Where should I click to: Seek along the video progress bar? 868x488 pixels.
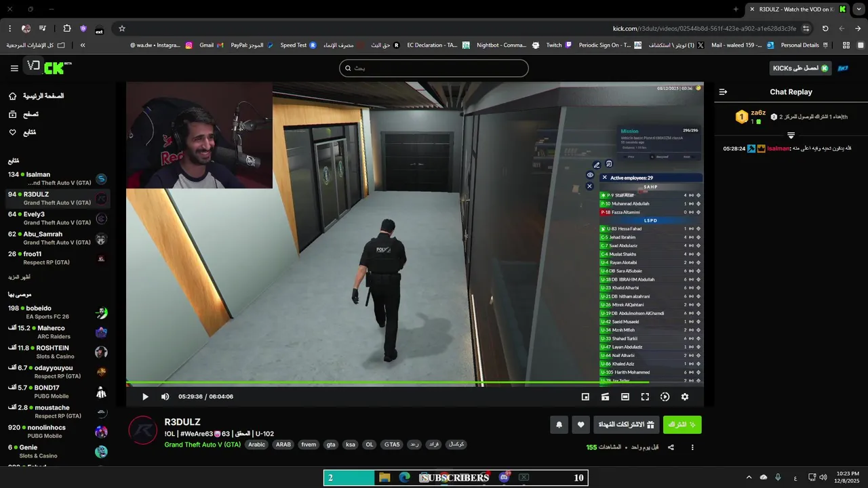414,384
